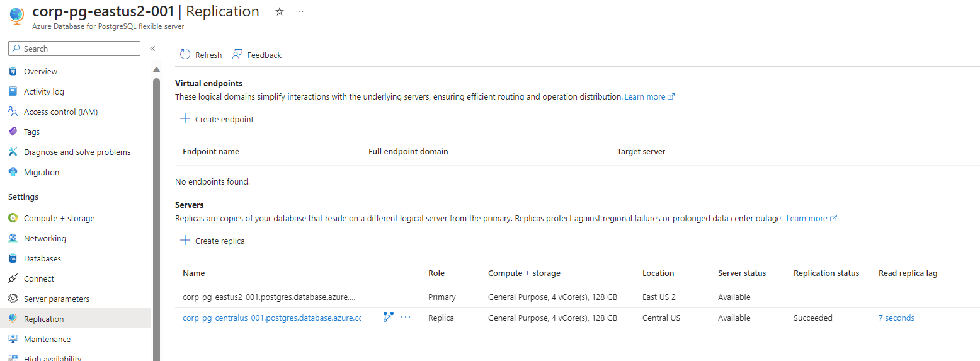This screenshot has height=361, width=980.
Task: Favorite this resource with the star icon
Action: point(280,12)
